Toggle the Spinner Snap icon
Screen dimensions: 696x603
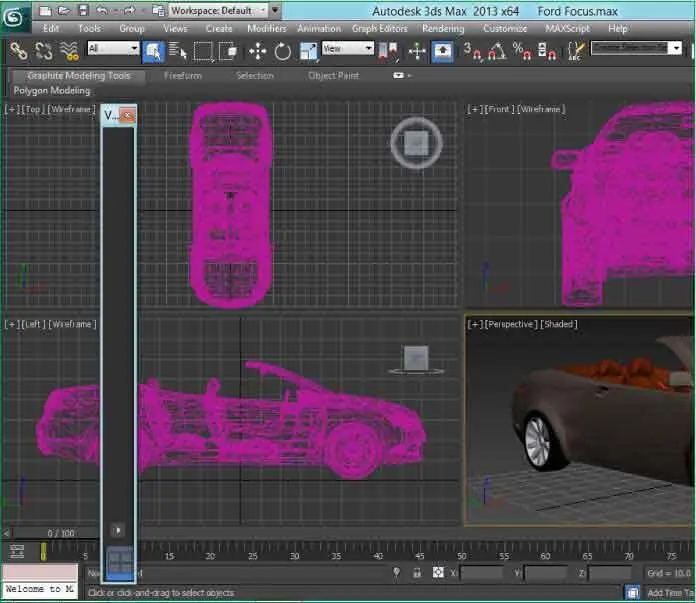pos(546,52)
